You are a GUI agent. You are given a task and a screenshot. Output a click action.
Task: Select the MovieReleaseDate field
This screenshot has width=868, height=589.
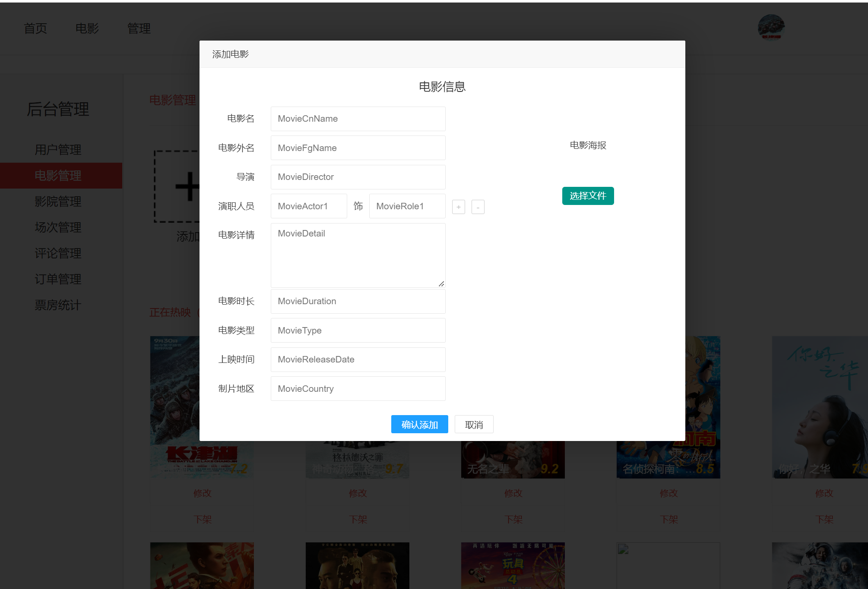(x=358, y=359)
